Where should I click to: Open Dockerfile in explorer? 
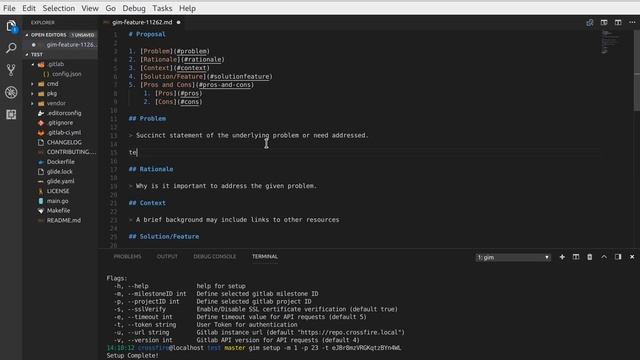60,162
